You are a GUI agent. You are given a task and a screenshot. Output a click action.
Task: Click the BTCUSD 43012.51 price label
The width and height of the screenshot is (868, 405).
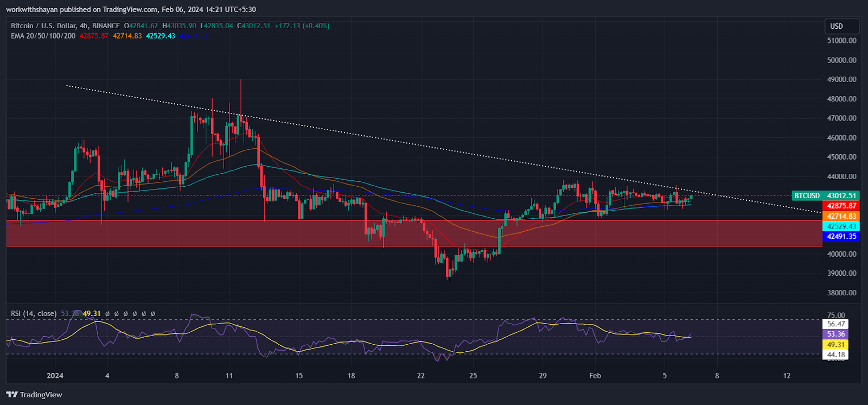pyautogui.click(x=825, y=195)
